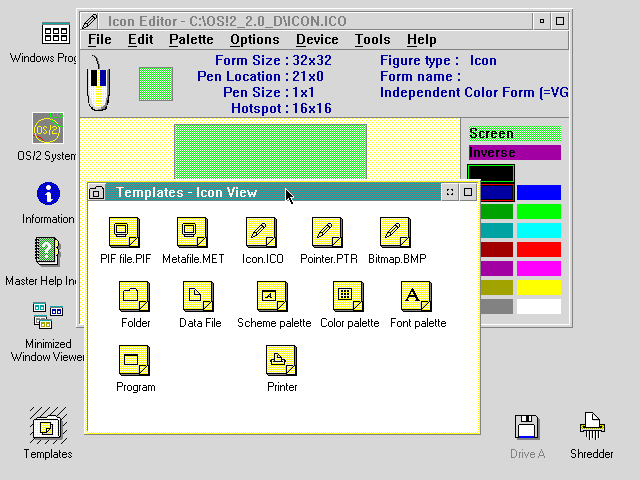Click the green actual-size icon preview
Image resolution: width=640 pixels, height=480 pixels.
click(156, 84)
